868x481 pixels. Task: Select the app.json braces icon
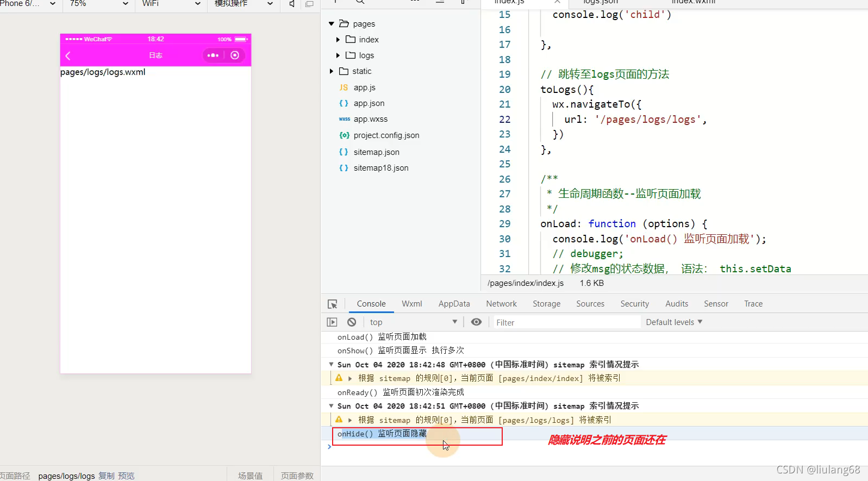pyautogui.click(x=344, y=103)
